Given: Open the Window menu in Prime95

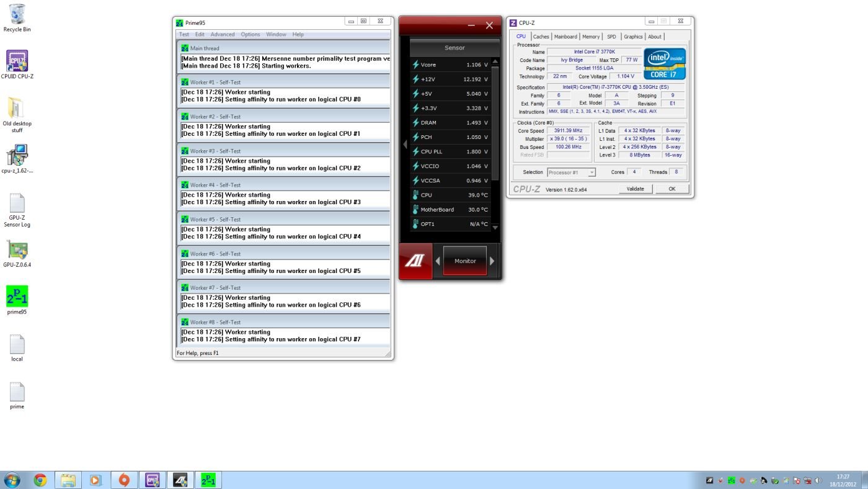Looking at the screenshot, I should (277, 35).
